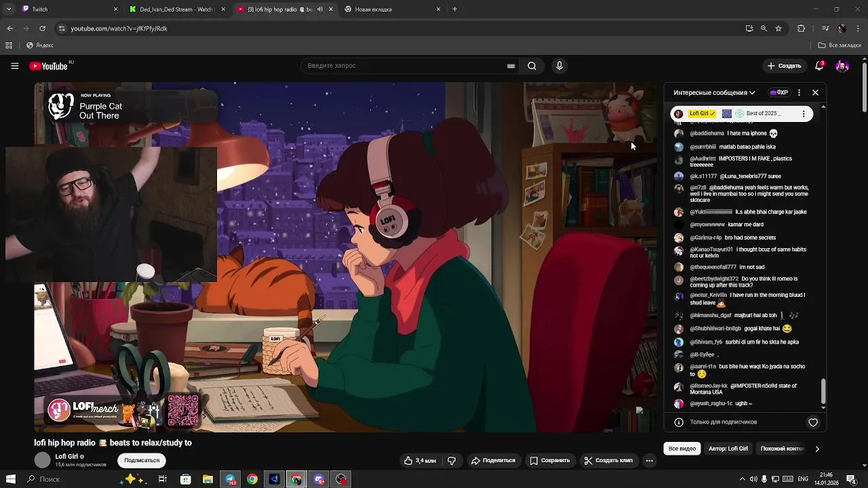Like the lofi hip hop radio video
868x488 pixels.
[x=420, y=460]
